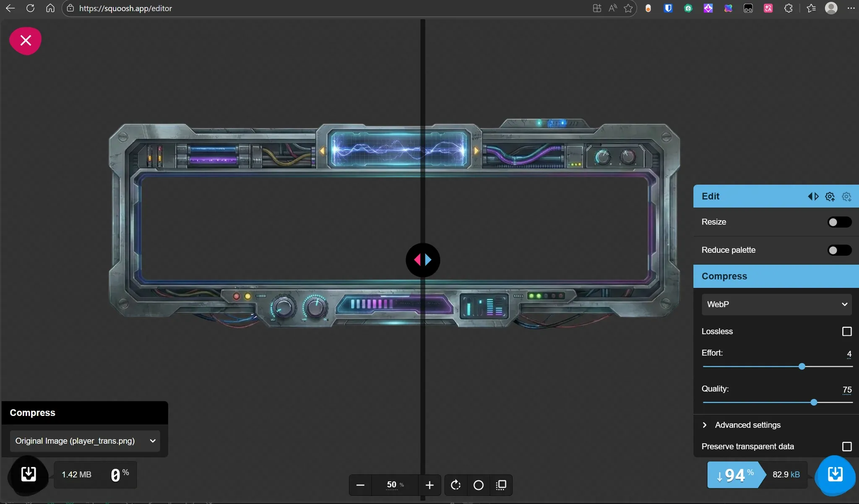Add this page to favorites star

628,8
